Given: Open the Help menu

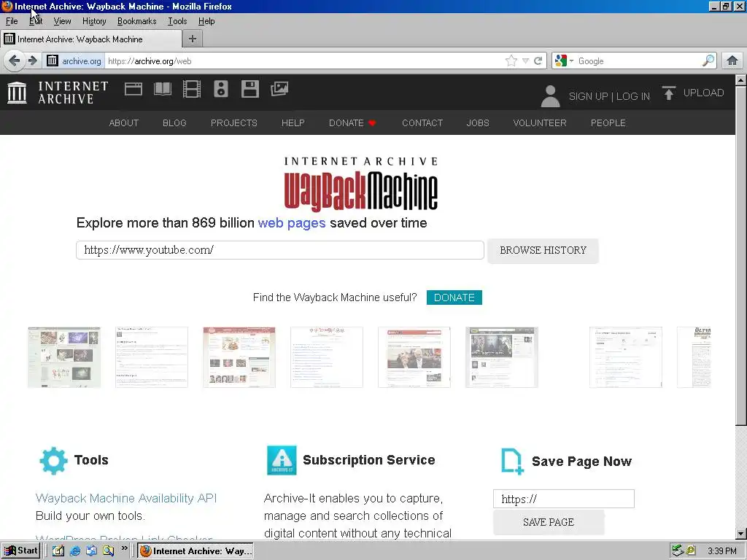Looking at the screenshot, I should pyautogui.click(x=206, y=21).
